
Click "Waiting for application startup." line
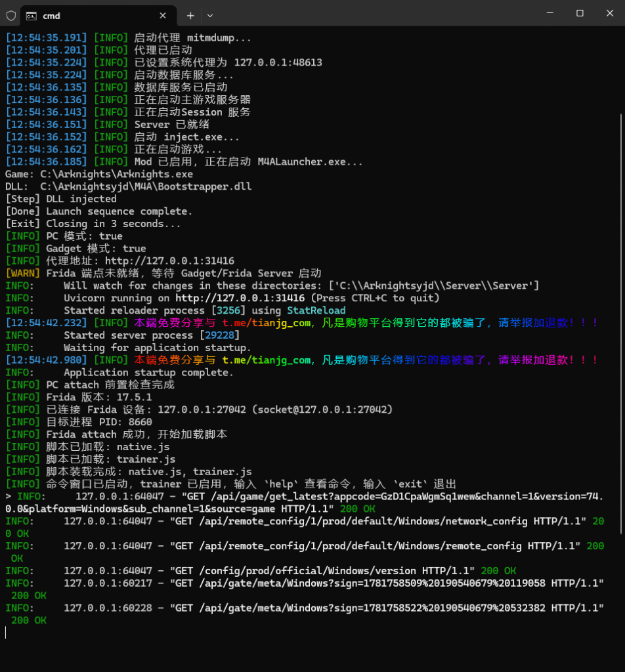tap(128, 348)
